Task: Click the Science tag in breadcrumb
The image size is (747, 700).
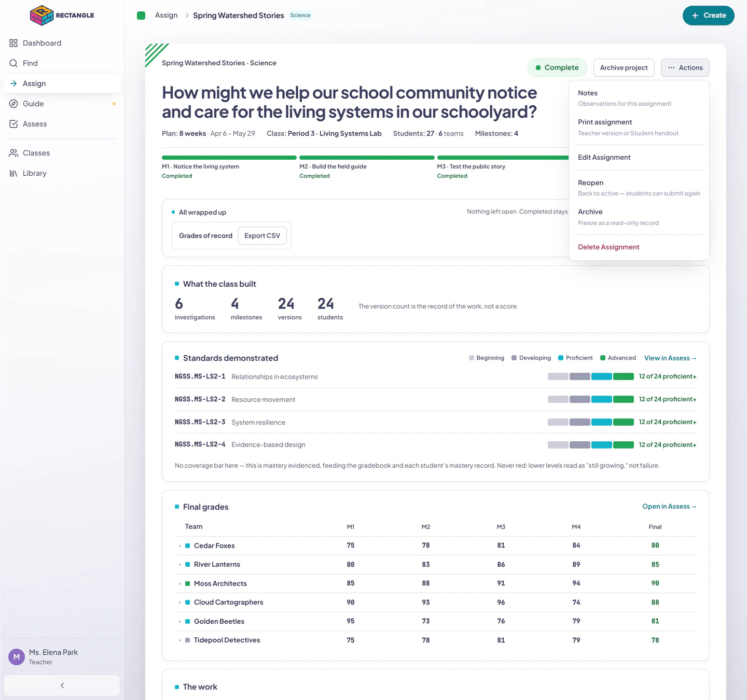Action: pos(300,16)
